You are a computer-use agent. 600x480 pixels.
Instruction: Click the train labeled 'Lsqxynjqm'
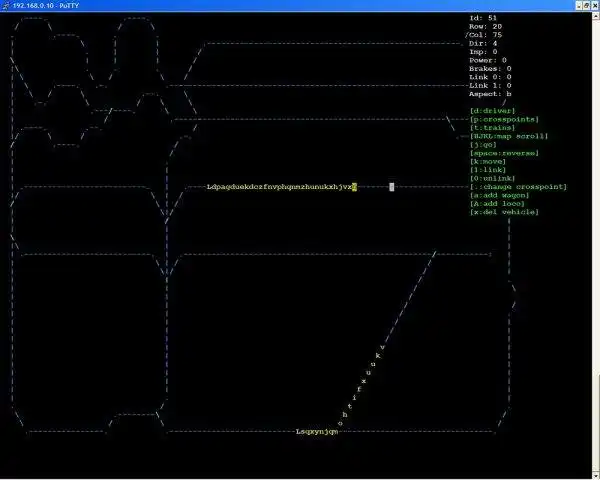click(x=317, y=432)
